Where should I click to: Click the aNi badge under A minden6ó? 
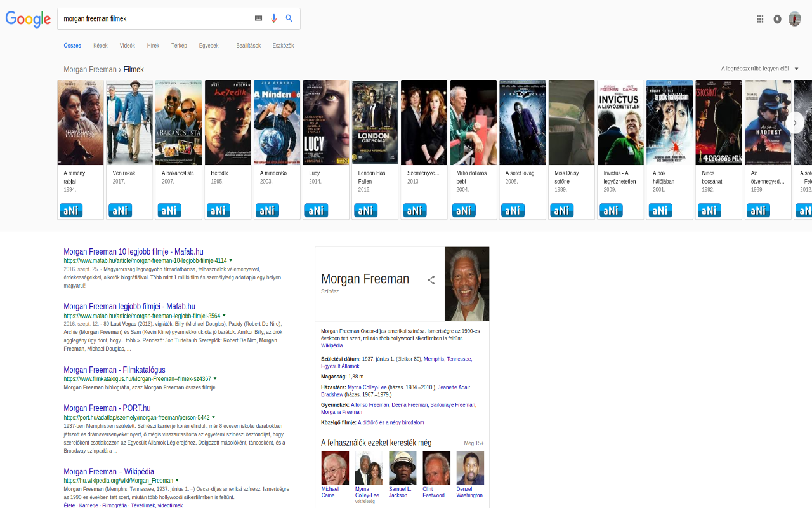(267, 210)
